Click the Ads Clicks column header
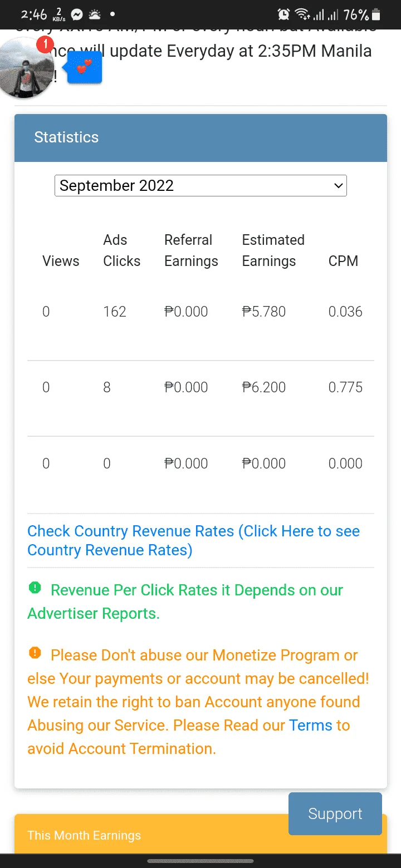The image size is (401, 868). (122, 250)
